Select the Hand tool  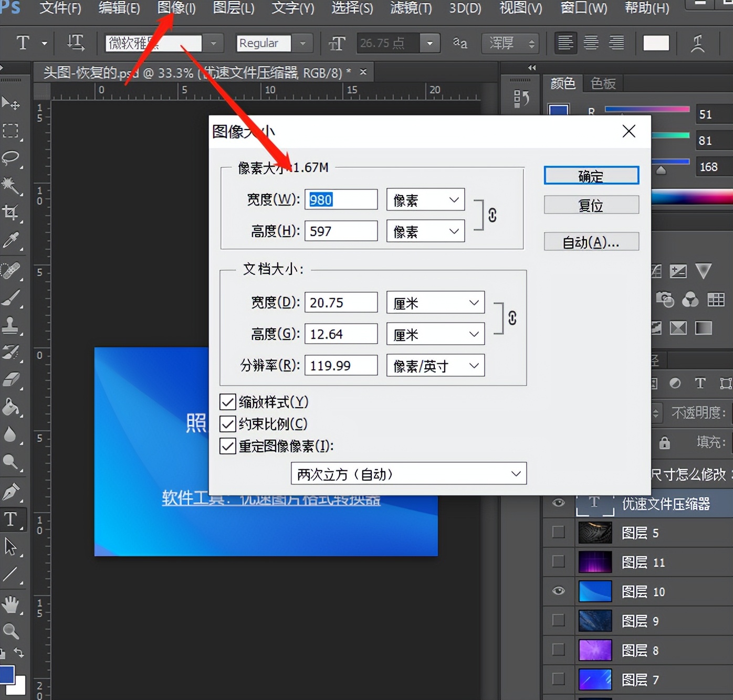[x=11, y=604]
